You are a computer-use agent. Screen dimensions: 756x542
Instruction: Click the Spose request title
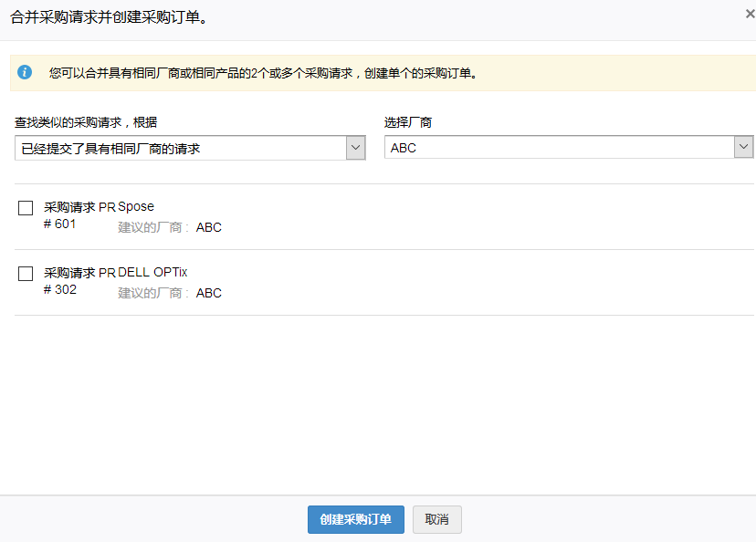(x=136, y=206)
